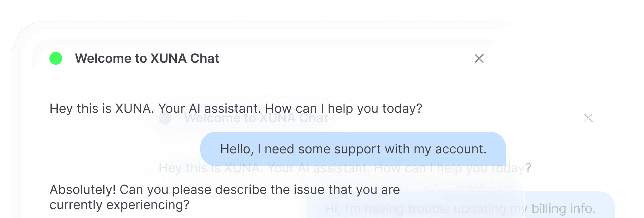The width and height of the screenshot is (644, 218).
Task: Click the word "Hello," in user bubble
Action: click(237, 149)
